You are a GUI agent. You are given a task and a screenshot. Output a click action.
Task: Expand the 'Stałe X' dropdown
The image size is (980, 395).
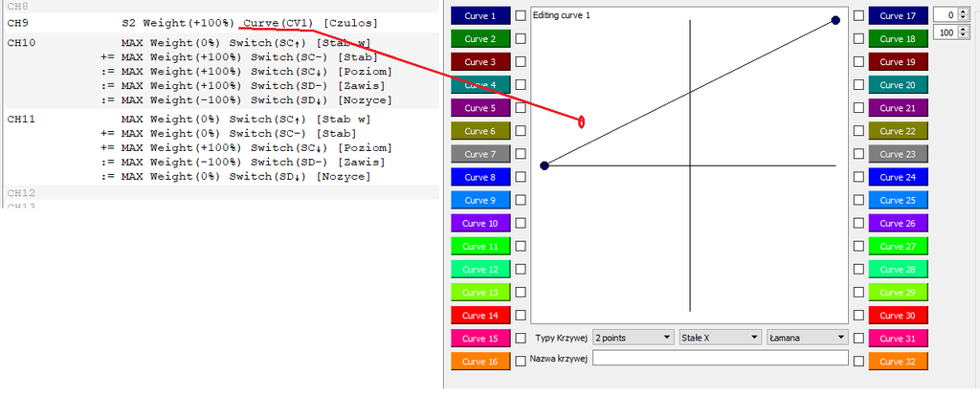720,338
